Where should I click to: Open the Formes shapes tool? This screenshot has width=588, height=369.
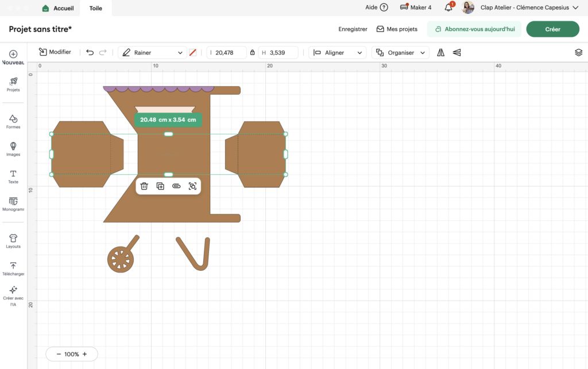point(13,121)
